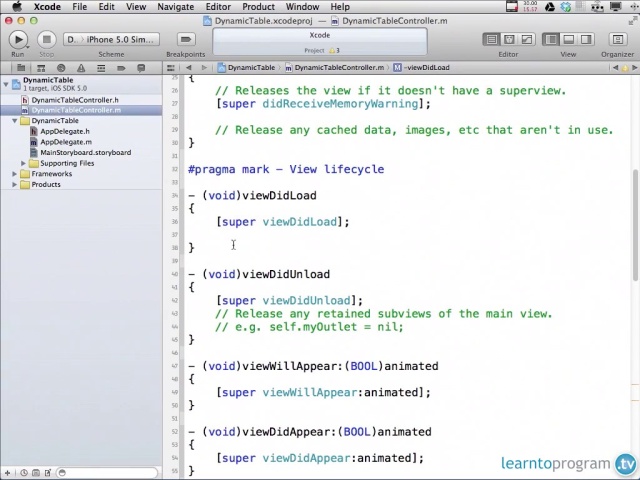
Task: Jump to next issue arrow
Action: [x=635, y=68]
